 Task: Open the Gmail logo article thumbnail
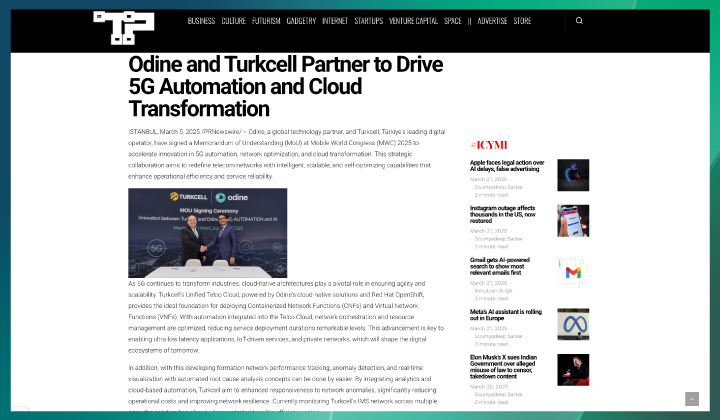click(573, 272)
